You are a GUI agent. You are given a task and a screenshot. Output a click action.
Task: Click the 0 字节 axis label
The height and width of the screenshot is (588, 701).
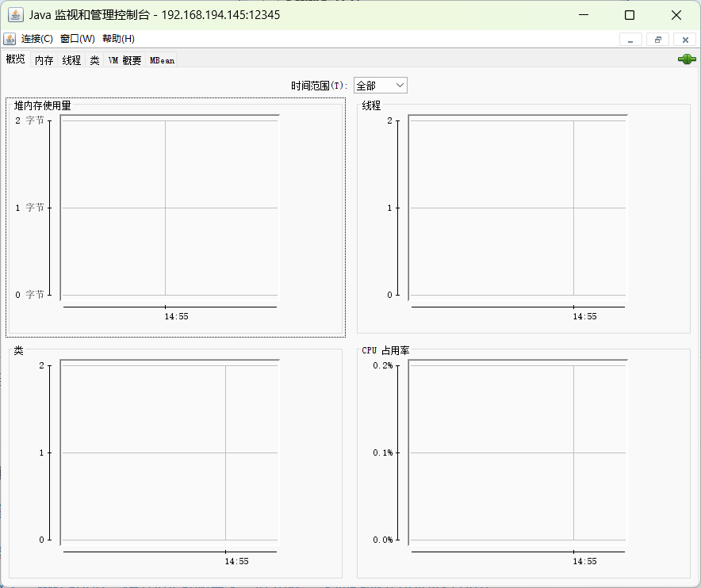point(29,295)
